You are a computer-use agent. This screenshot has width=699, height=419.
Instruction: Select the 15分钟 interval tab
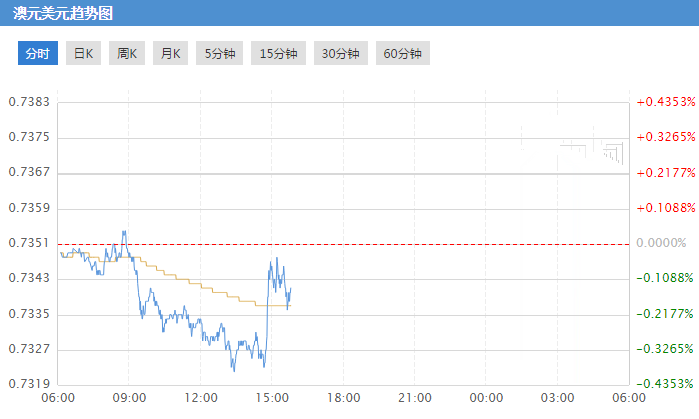279,54
